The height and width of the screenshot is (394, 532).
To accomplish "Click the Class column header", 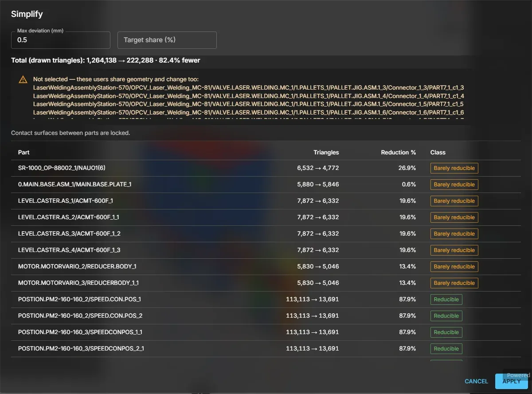I will (438, 152).
